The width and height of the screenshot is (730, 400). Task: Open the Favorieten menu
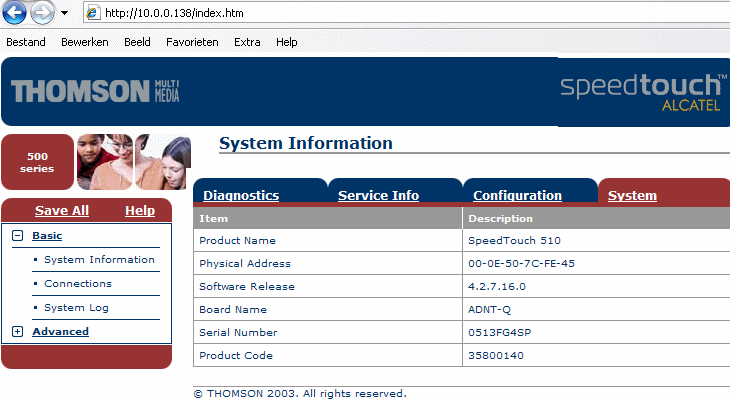point(192,42)
